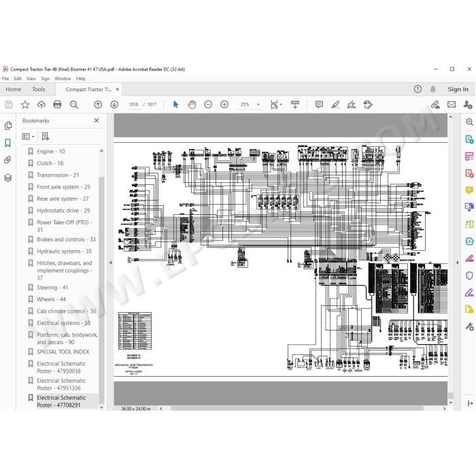The image size is (476, 476).
Task: Open bookmark options dropdown
Action: click(29, 137)
